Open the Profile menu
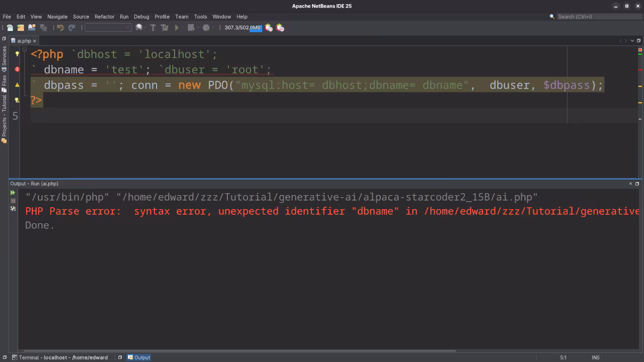The image size is (644, 362). (162, 17)
